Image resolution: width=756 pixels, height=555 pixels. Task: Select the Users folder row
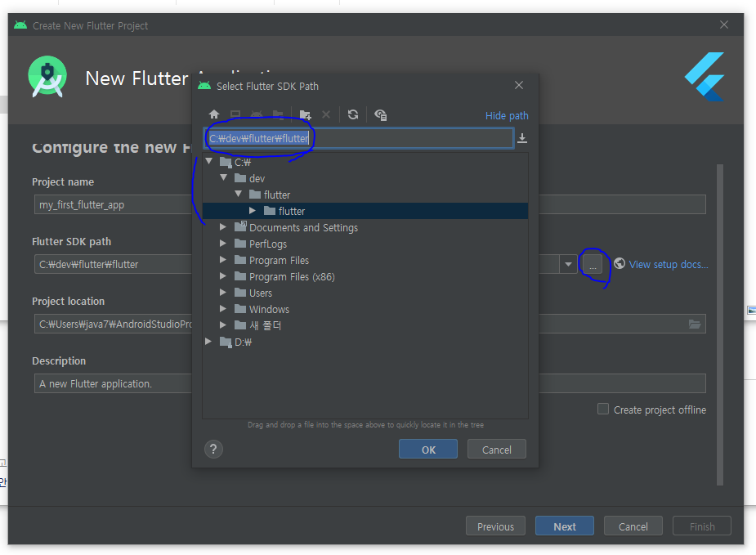coord(365,293)
